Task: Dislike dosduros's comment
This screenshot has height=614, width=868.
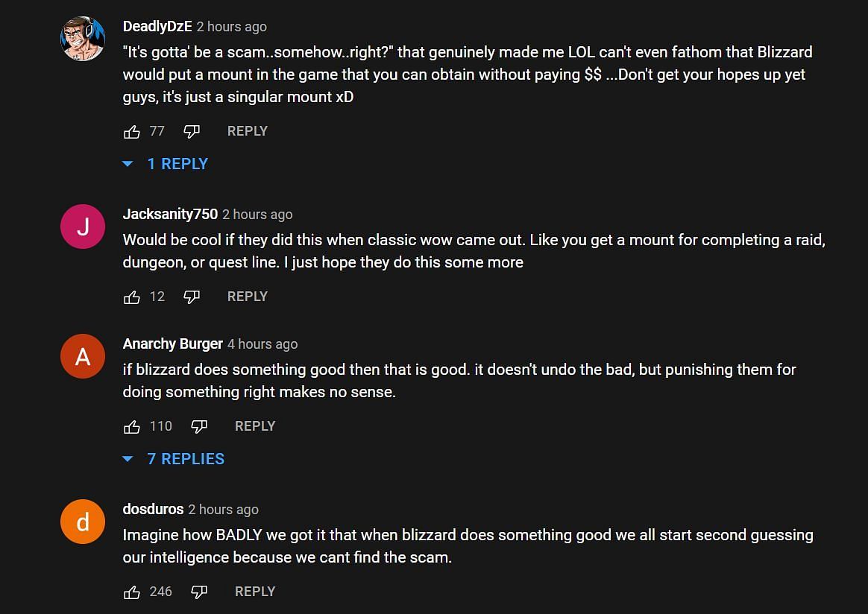Action: (x=199, y=592)
